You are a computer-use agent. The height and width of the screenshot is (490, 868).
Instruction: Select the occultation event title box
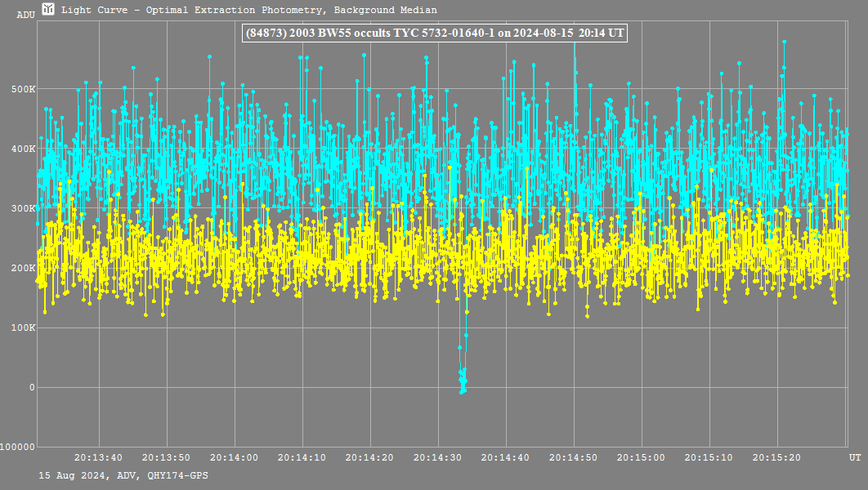(x=435, y=33)
